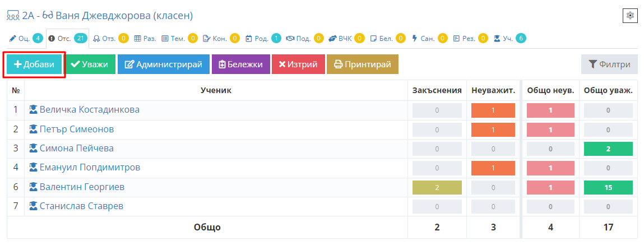This screenshot has height=245, width=644.
Task: Click Валентин Георгиев's yellow Закъснения cell
Action: 437,187
